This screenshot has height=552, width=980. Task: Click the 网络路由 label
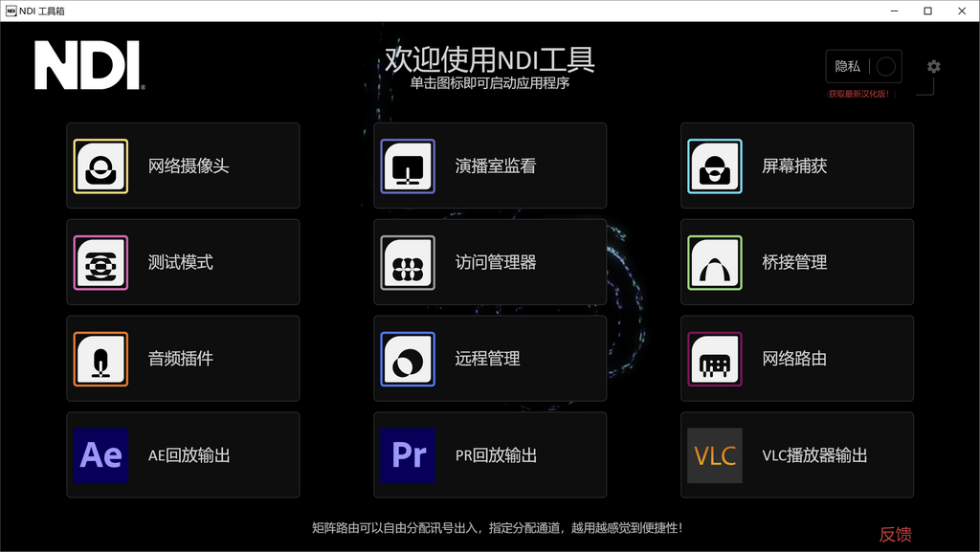794,359
